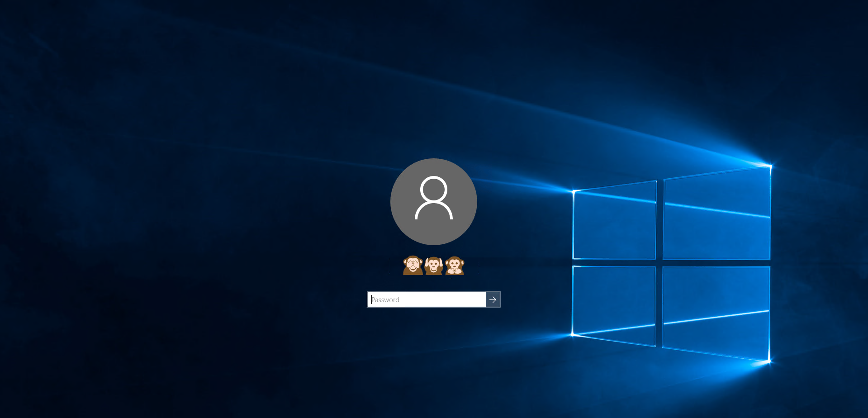Click the see-no-evil monkey emoji
This screenshot has width=868, height=418.
[413, 266]
